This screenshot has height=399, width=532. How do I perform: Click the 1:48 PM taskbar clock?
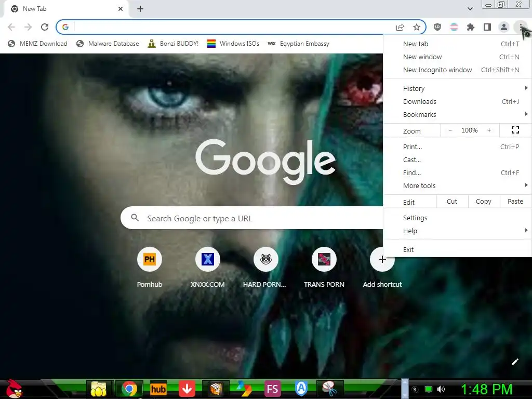pyautogui.click(x=486, y=389)
